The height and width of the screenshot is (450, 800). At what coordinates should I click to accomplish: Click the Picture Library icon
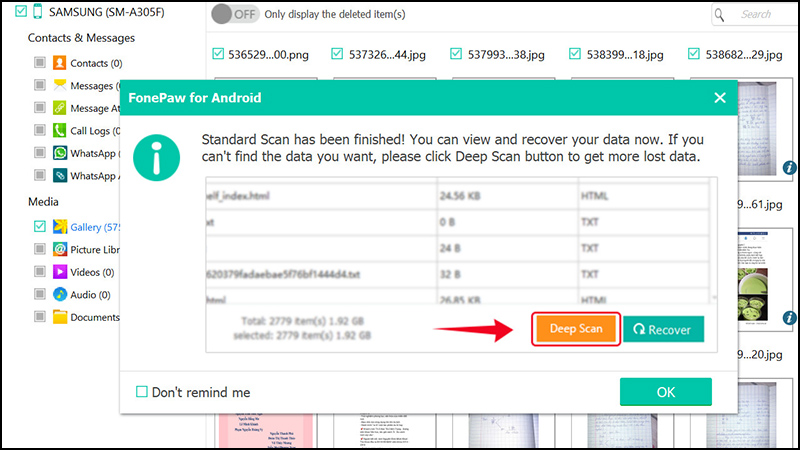(60, 249)
